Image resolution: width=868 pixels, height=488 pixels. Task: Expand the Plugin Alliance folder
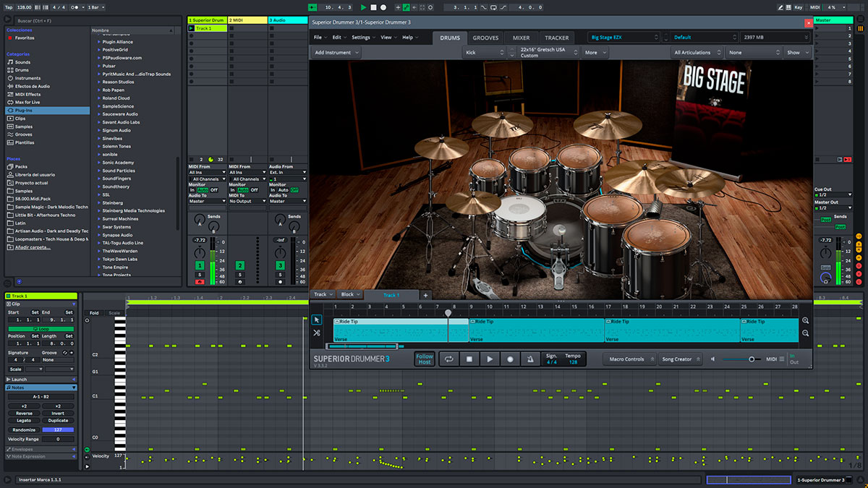click(x=98, y=42)
